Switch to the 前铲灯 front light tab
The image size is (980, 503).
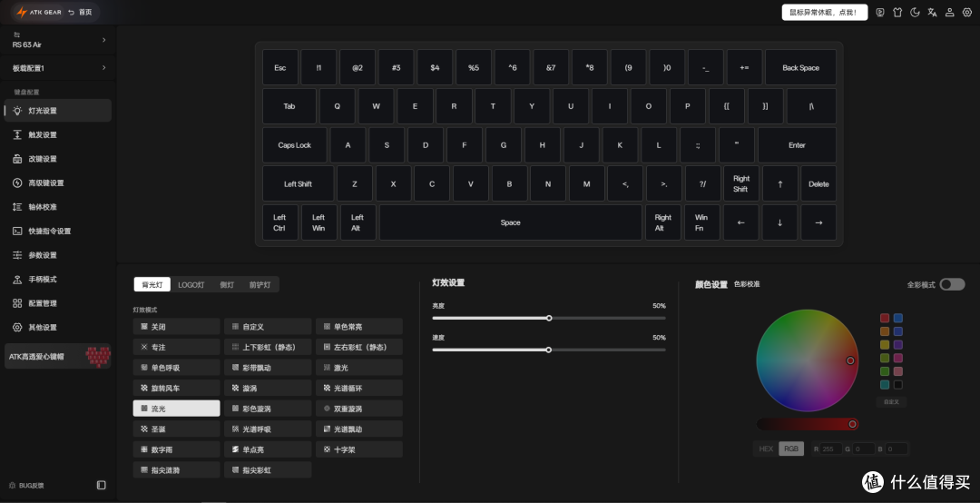point(260,285)
